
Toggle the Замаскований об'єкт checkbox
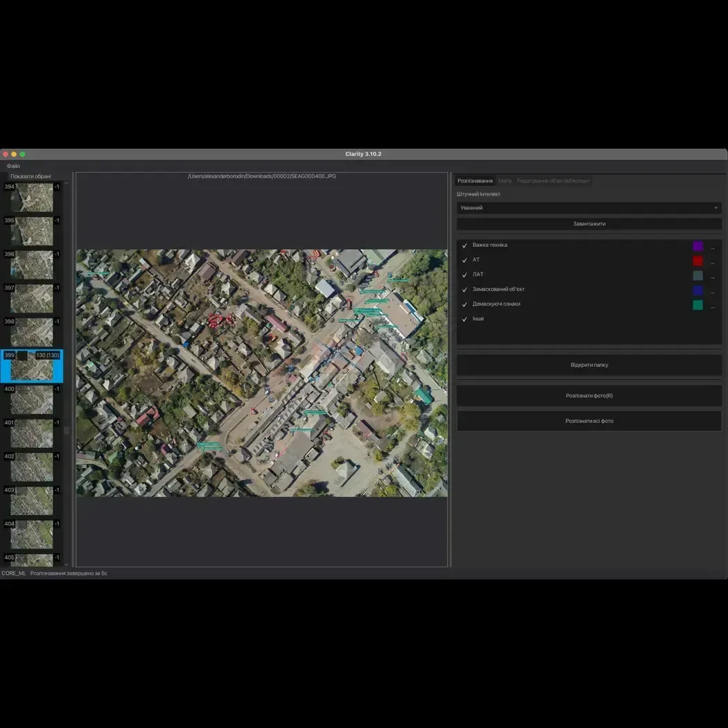(465, 289)
